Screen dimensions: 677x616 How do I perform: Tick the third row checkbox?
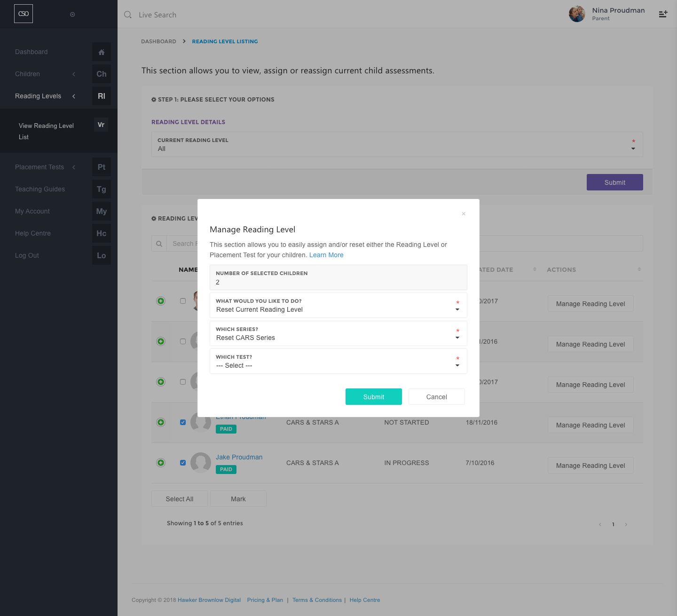click(x=183, y=382)
